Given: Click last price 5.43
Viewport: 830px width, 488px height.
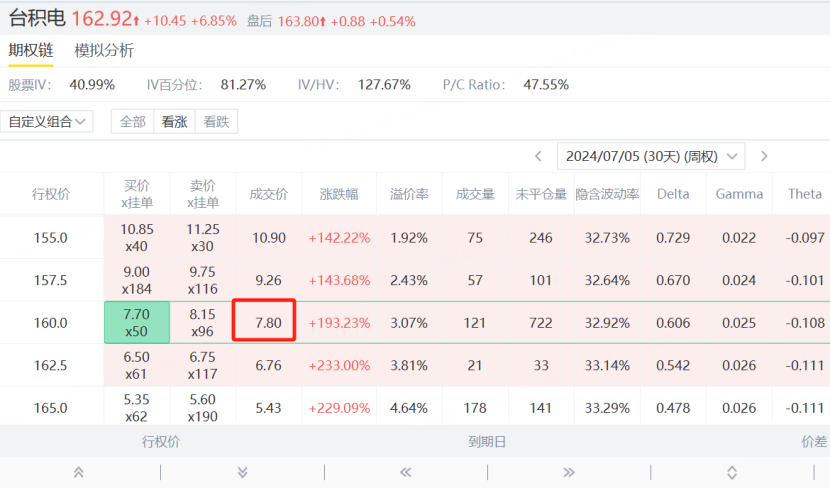Looking at the screenshot, I should [268, 408].
